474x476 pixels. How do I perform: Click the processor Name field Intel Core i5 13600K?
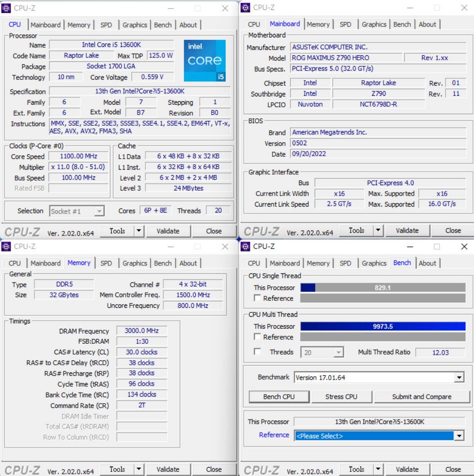(x=111, y=44)
